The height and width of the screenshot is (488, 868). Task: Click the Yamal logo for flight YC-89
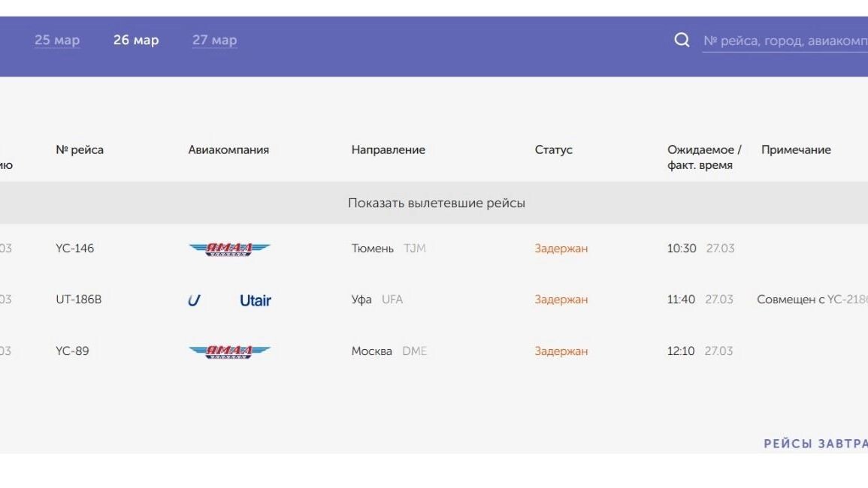pos(229,351)
